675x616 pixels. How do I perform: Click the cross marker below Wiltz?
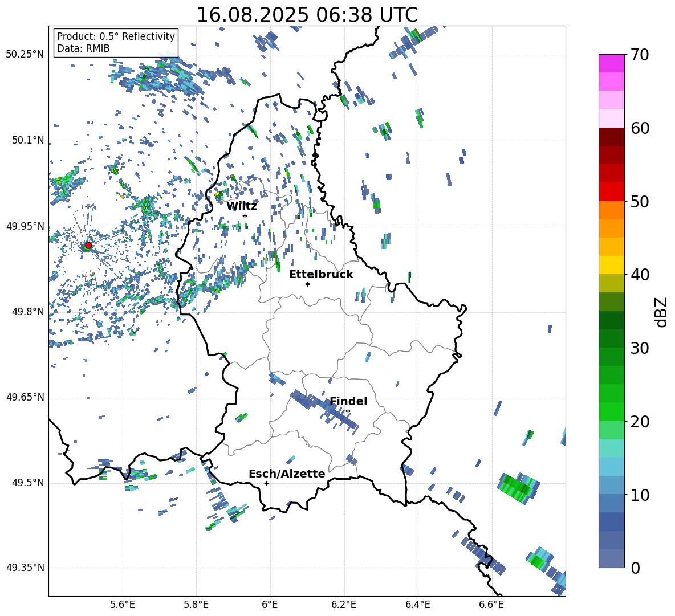tap(245, 215)
